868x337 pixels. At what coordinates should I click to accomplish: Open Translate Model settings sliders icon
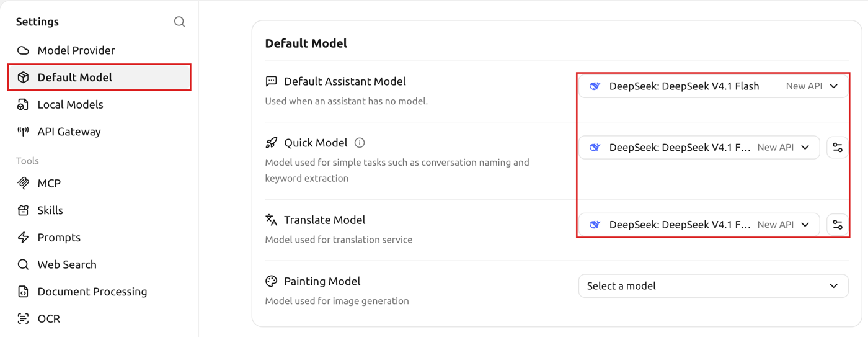[838, 225]
